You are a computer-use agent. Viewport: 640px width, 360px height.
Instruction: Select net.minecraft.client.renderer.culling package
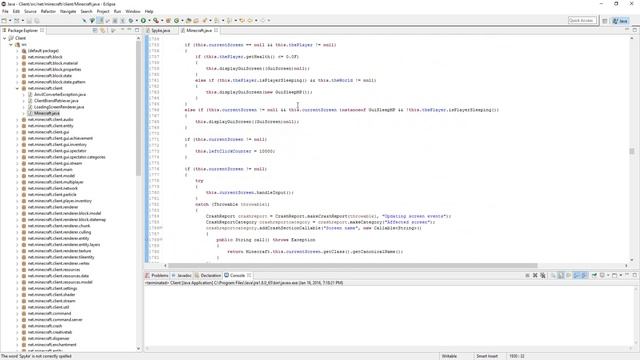(x=59, y=232)
